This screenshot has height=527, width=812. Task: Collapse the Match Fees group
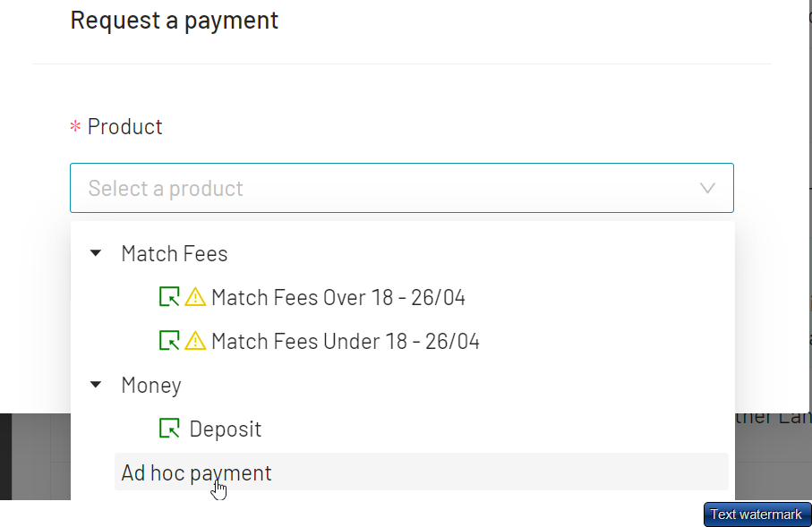pyautogui.click(x=95, y=253)
